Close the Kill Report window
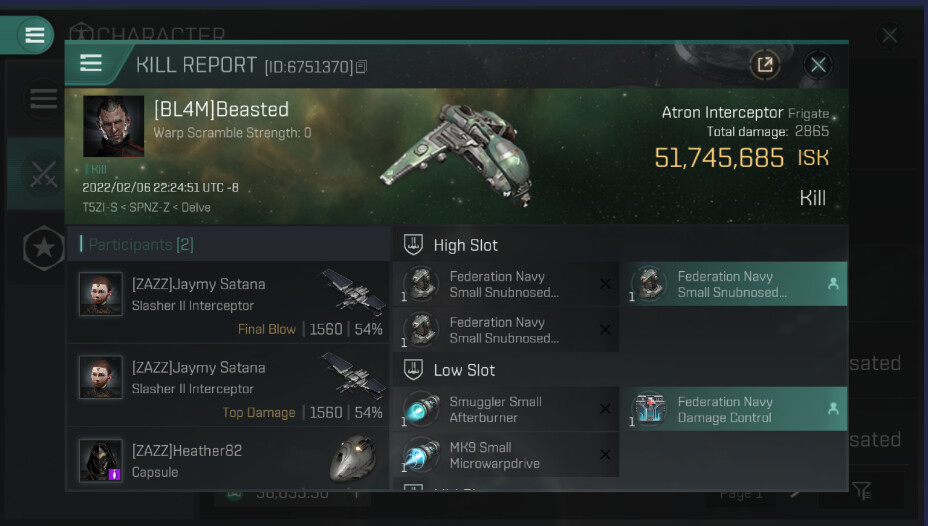928x526 pixels. (x=818, y=65)
